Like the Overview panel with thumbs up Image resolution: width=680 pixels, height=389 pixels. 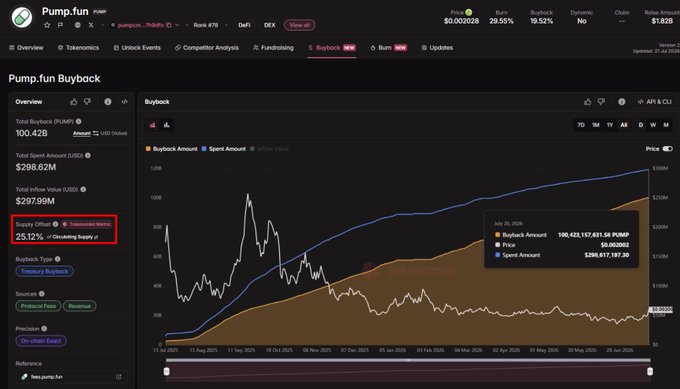pos(74,101)
